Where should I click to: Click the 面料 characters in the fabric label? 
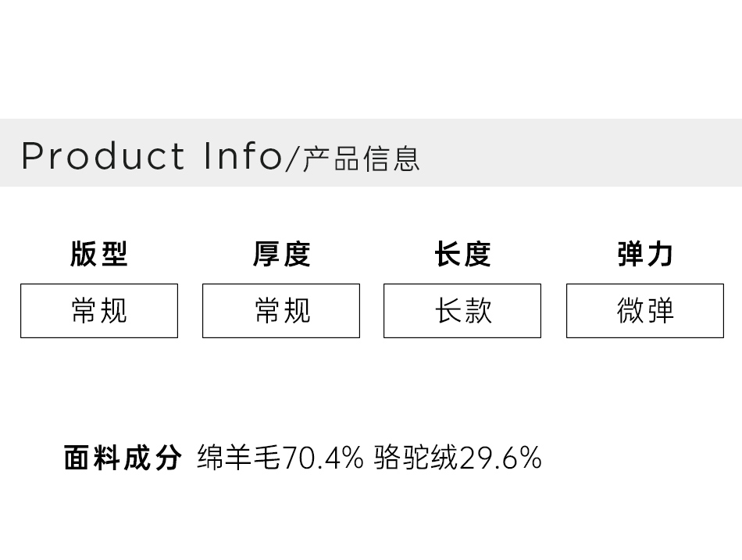[x=92, y=458]
